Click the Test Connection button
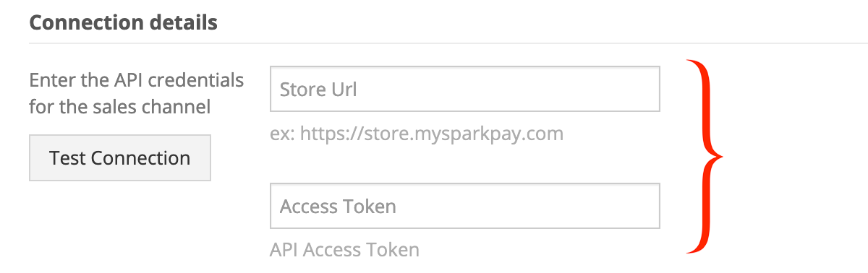 [x=120, y=157]
